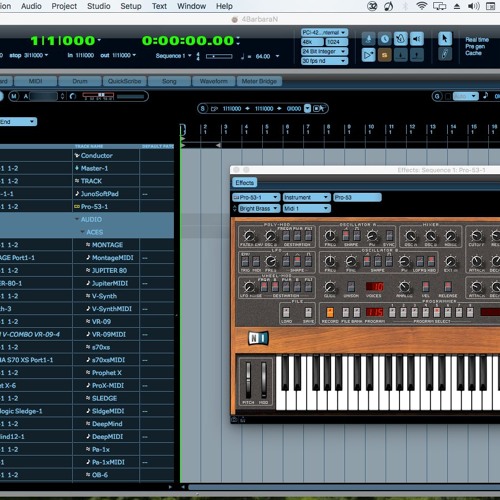Open the 24 Bit Integer format dropdown
This screenshot has height=500, width=500.
pyautogui.click(x=324, y=51)
